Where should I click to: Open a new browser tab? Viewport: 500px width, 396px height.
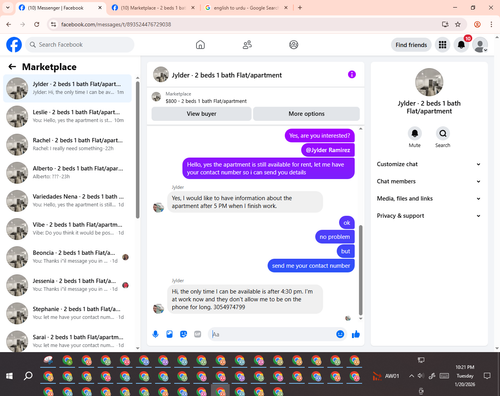click(300, 8)
